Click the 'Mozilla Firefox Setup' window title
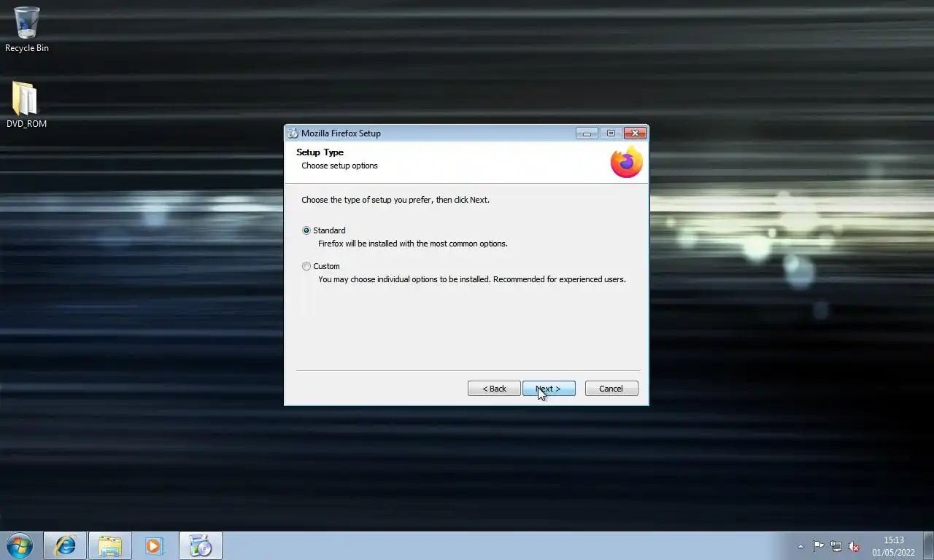This screenshot has height=560, width=934. tap(341, 133)
